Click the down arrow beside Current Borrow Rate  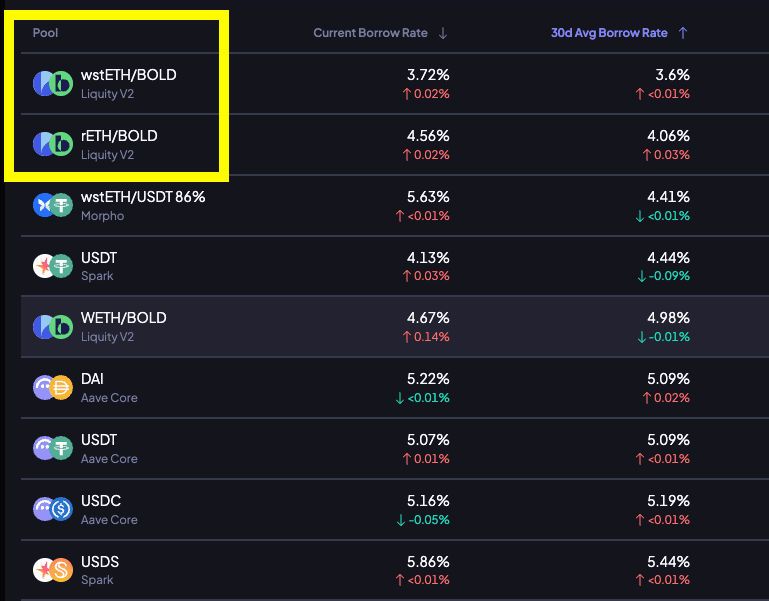(442, 33)
